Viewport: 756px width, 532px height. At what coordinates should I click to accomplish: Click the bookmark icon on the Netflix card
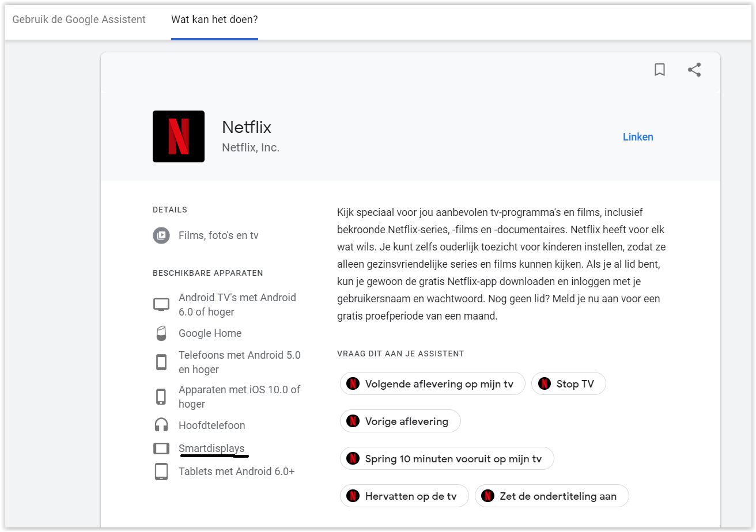pos(660,70)
